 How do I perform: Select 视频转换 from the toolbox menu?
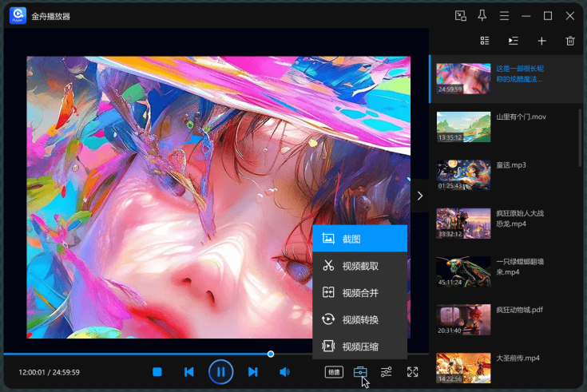(x=359, y=319)
